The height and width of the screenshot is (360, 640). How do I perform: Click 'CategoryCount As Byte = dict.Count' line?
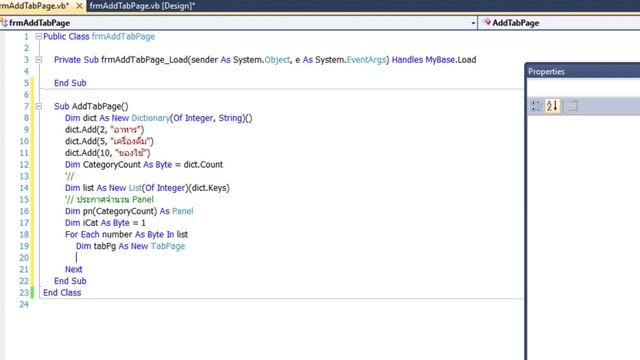click(x=144, y=164)
